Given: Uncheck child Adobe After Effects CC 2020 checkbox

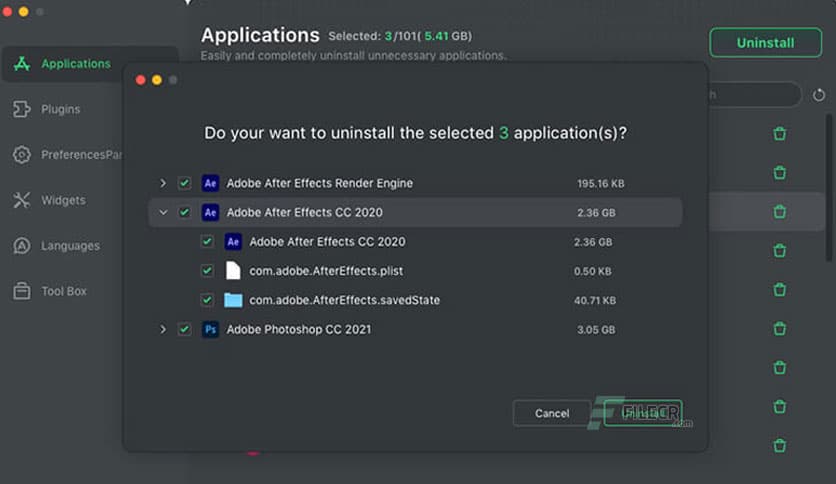Looking at the screenshot, I should [207, 242].
